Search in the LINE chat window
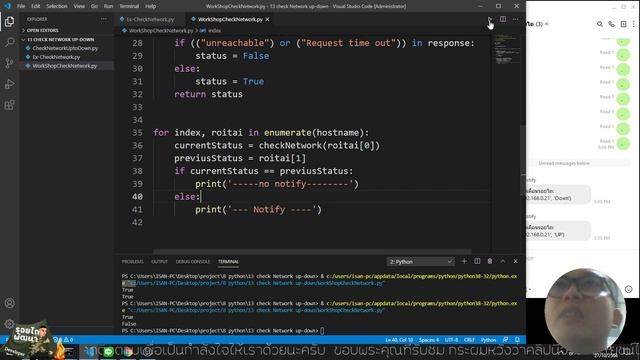The image size is (640, 360). [x=600, y=24]
